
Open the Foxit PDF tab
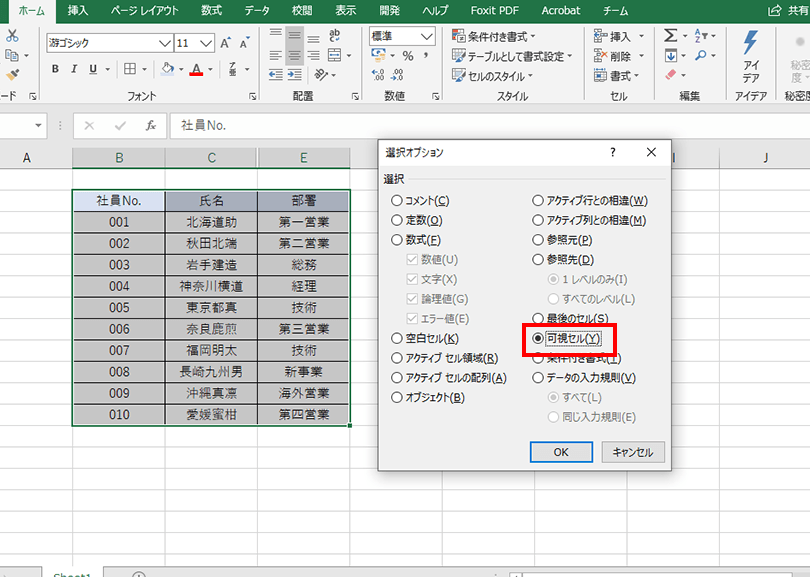(494, 10)
